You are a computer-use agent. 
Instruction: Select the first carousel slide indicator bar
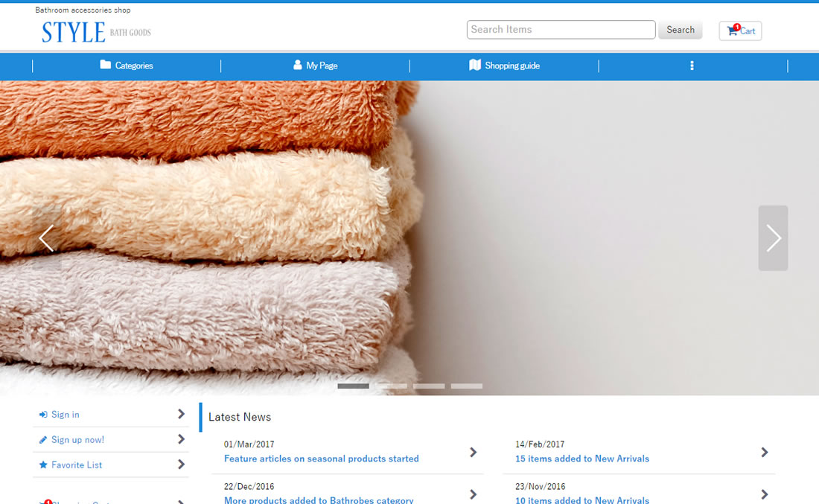tap(353, 386)
